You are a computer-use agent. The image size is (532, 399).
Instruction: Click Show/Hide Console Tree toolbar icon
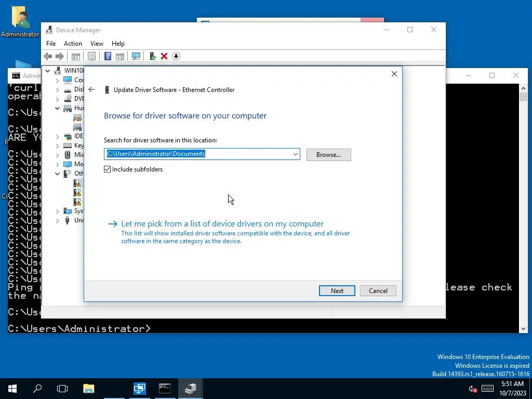[x=76, y=56]
